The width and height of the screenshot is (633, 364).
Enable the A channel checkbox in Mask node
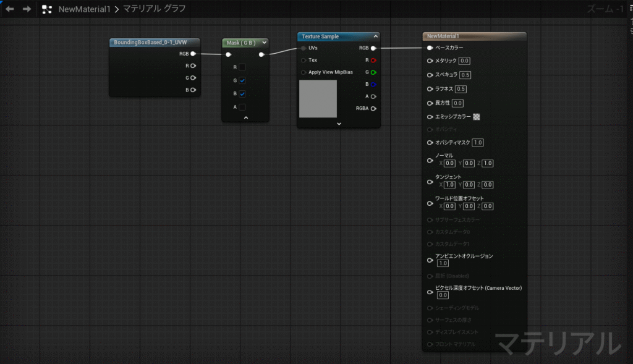tap(242, 107)
